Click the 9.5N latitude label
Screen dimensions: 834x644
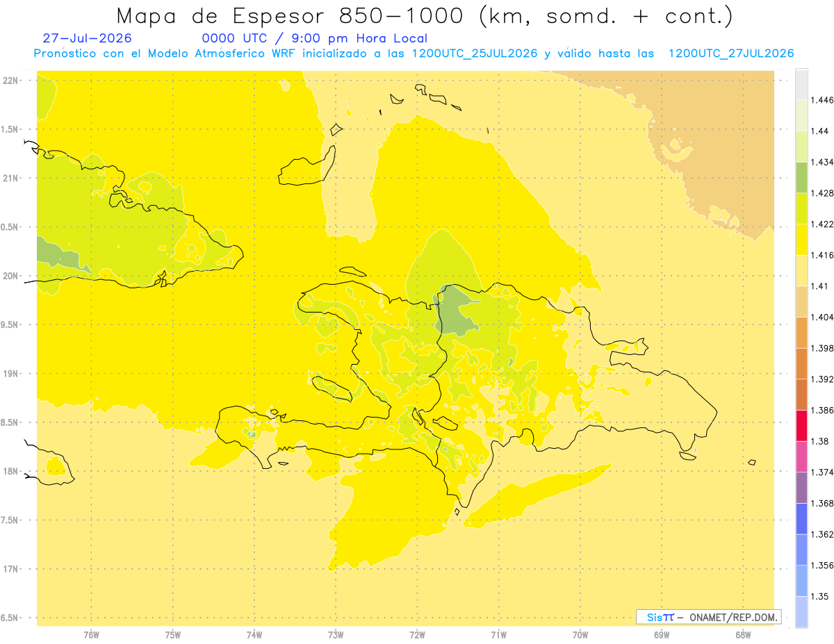point(10,325)
